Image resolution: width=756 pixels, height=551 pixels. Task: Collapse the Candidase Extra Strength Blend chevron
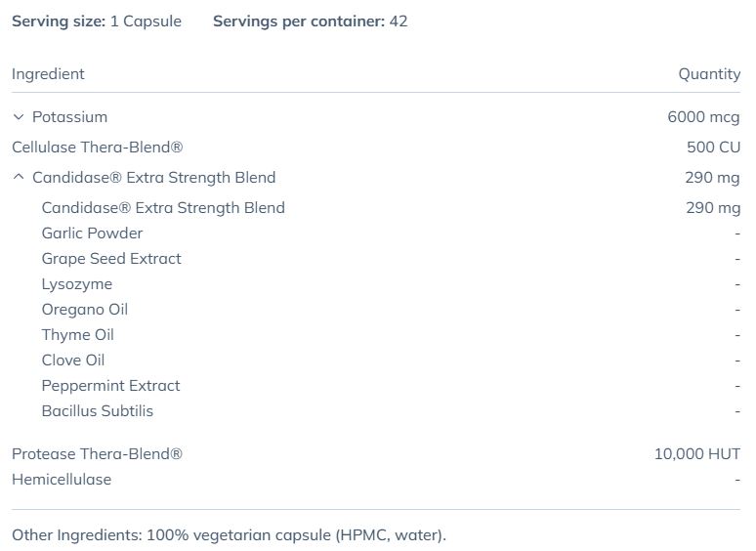tap(18, 178)
